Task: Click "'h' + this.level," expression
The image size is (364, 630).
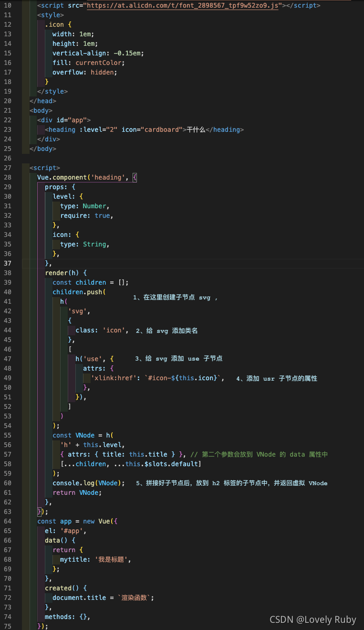Action: [93, 445]
